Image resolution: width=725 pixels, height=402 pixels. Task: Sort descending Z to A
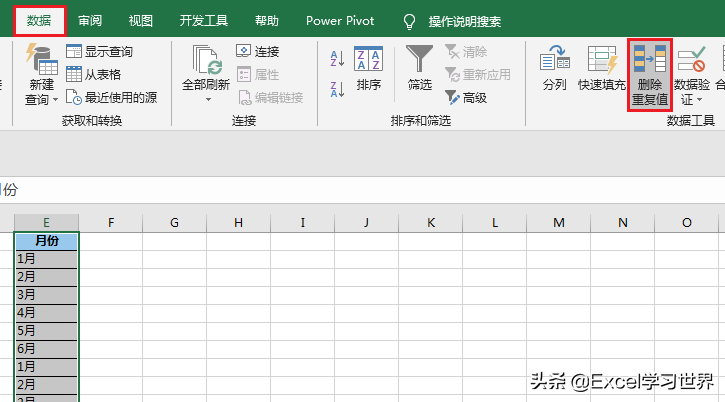click(337, 89)
